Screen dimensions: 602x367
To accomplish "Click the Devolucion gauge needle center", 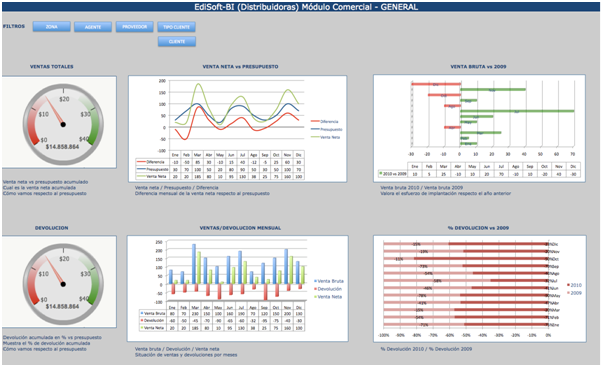I will coord(63,284).
